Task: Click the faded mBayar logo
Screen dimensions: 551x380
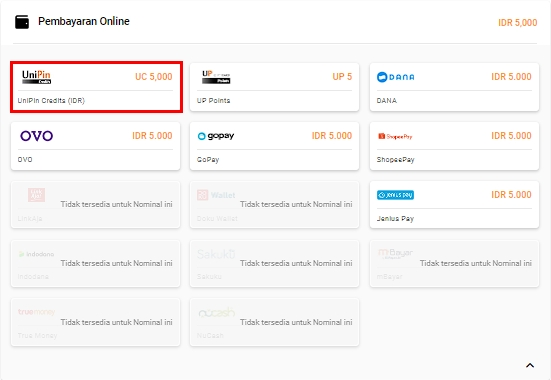Action: pyautogui.click(x=395, y=253)
